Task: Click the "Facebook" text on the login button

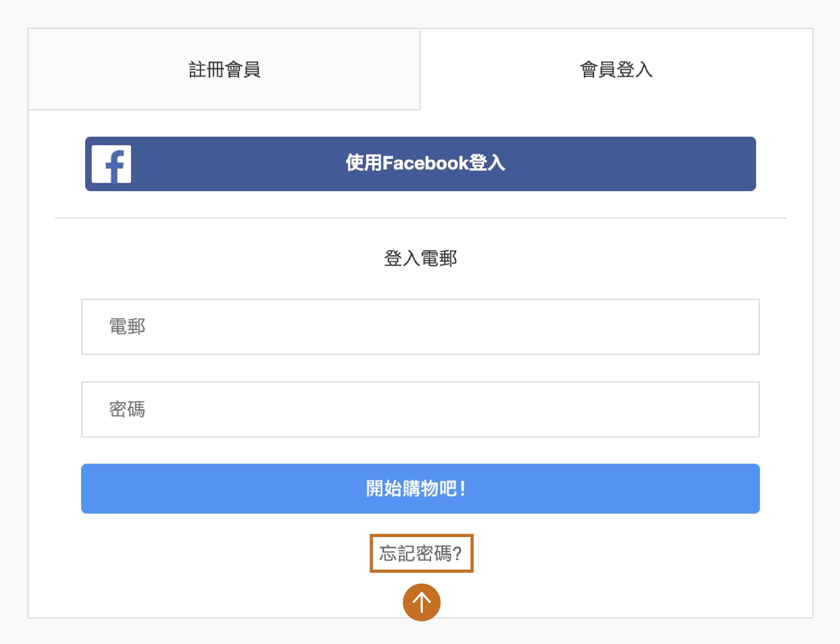Action: [x=425, y=163]
